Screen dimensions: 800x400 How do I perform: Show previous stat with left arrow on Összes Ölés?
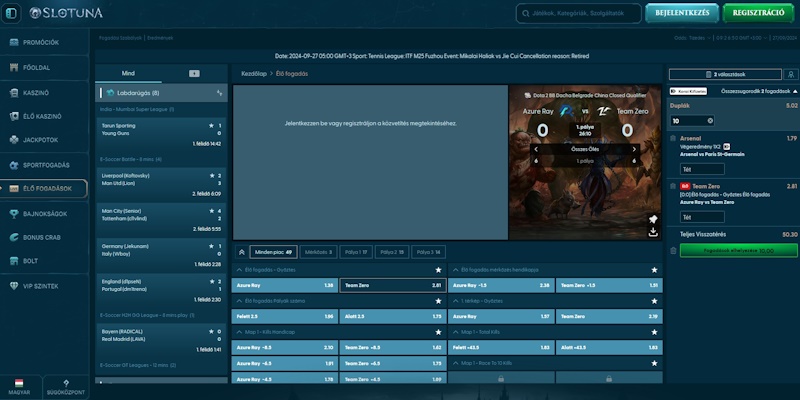(x=536, y=149)
